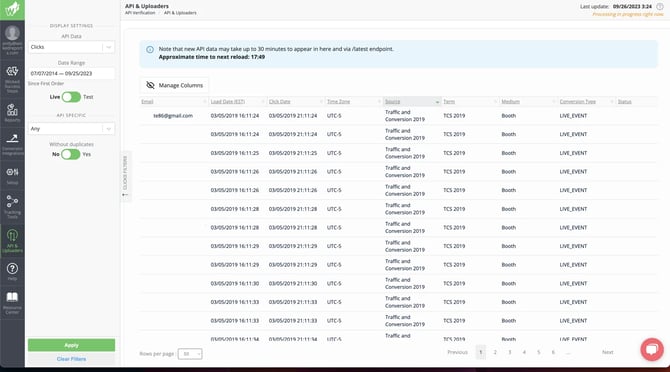The image size is (670, 372).
Task: Open the Wicked Reports logo home
Action: (x=12, y=9)
